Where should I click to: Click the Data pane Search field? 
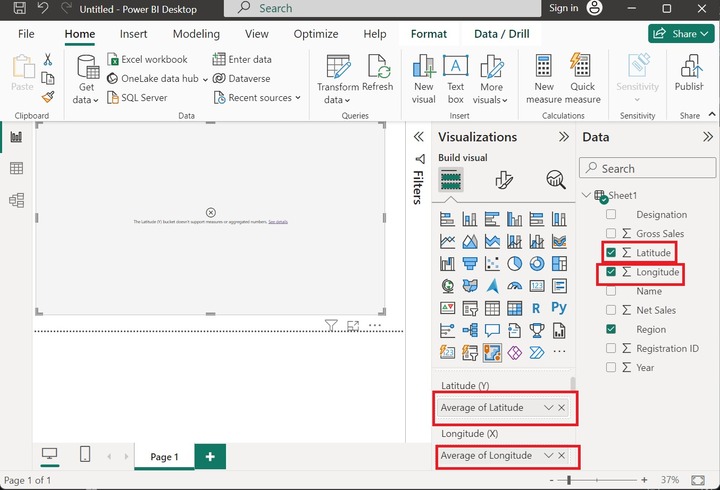[x=647, y=168]
